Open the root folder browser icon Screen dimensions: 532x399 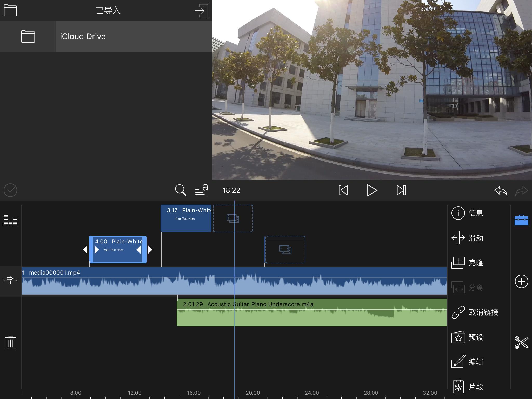click(10, 11)
